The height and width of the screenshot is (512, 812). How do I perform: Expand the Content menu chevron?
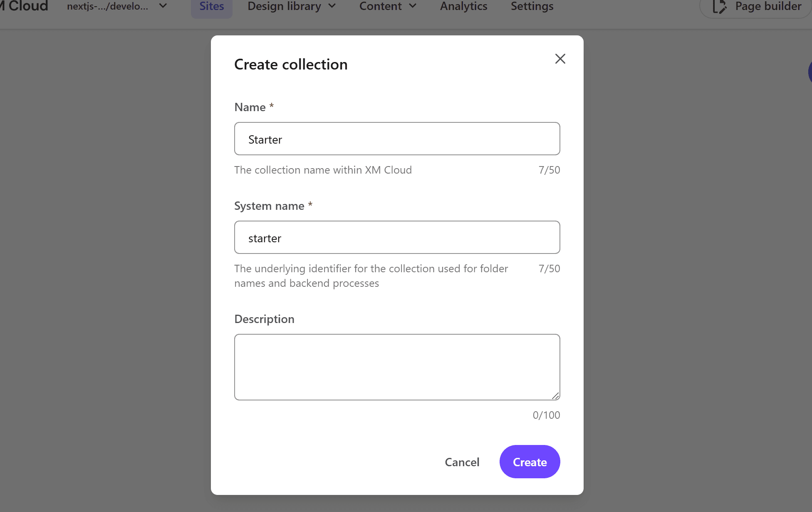(413, 6)
